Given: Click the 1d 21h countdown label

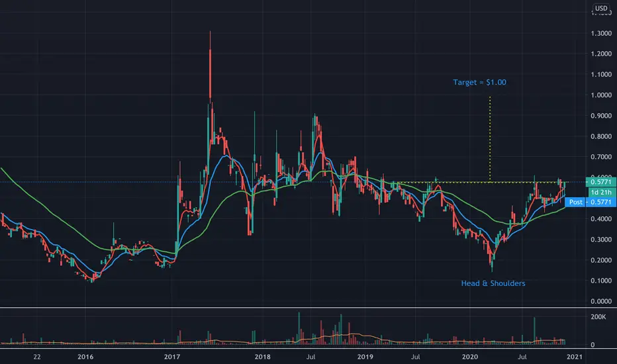Looking at the screenshot, I should click(602, 192).
